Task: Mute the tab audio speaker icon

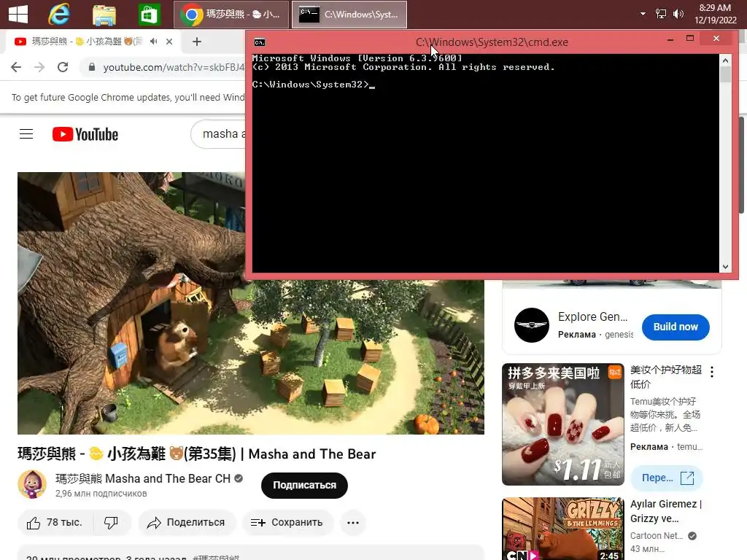Action: [x=153, y=42]
